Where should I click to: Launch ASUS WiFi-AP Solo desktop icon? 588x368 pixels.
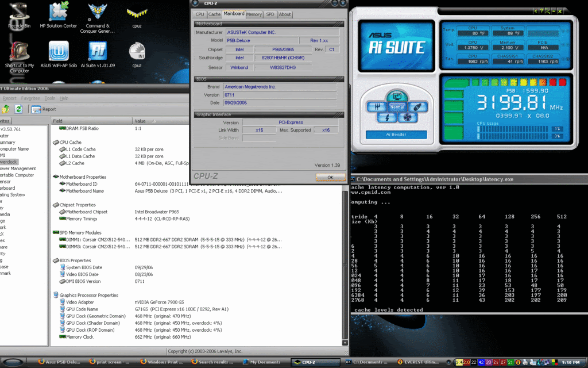coord(59,55)
